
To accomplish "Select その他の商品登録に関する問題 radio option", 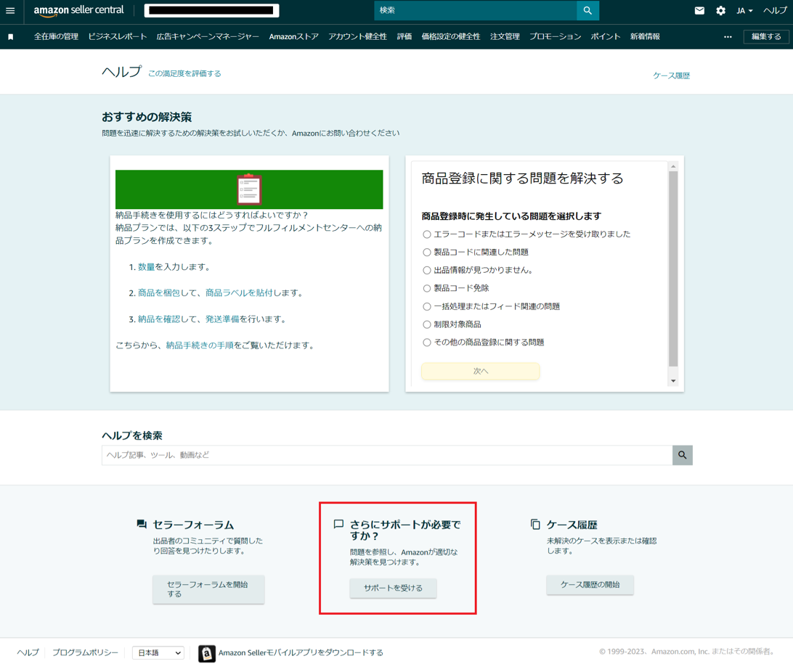I will (x=427, y=343).
